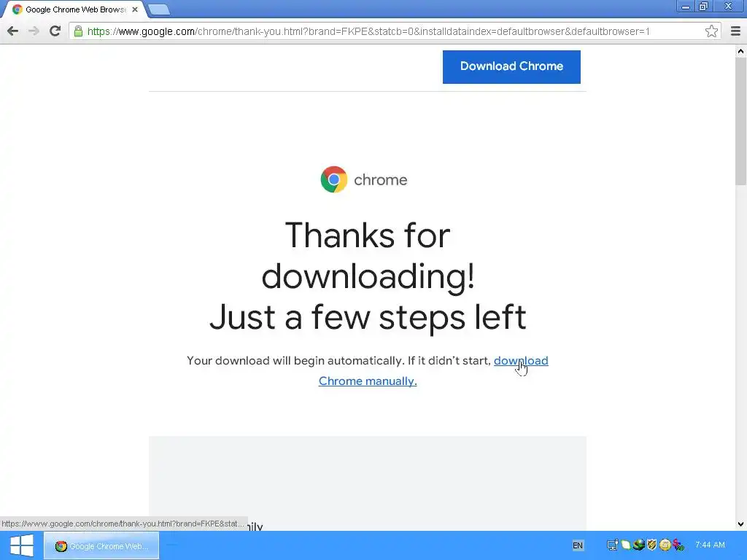The width and height of the screenshot is (747, 560).
Task: Click the Download Chrome button
Action: (511, 66)
